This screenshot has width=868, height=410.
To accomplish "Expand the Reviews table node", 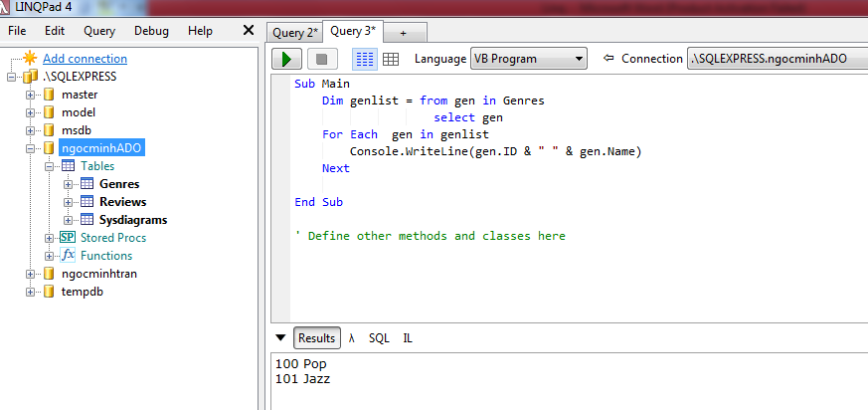I will (x=68, y=202).
